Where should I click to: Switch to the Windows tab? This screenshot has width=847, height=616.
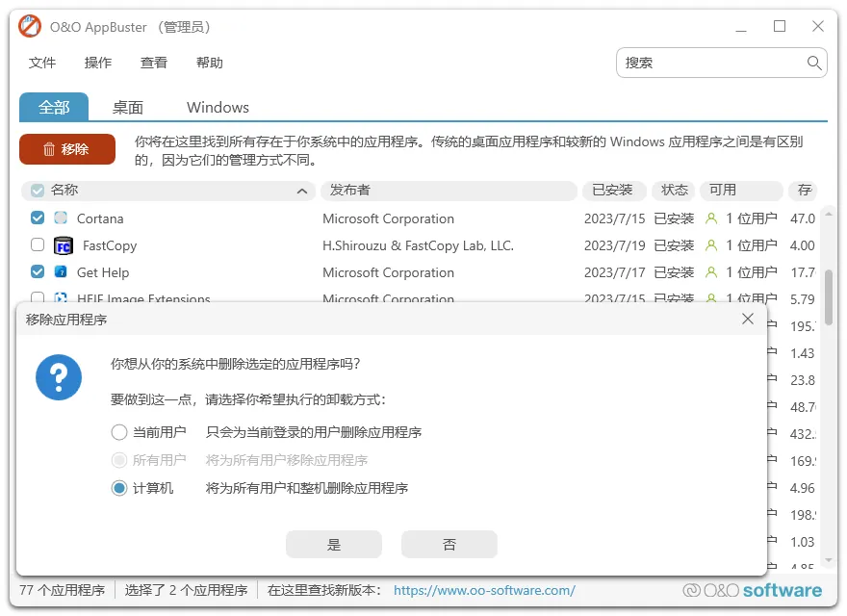tap(218, 108)
